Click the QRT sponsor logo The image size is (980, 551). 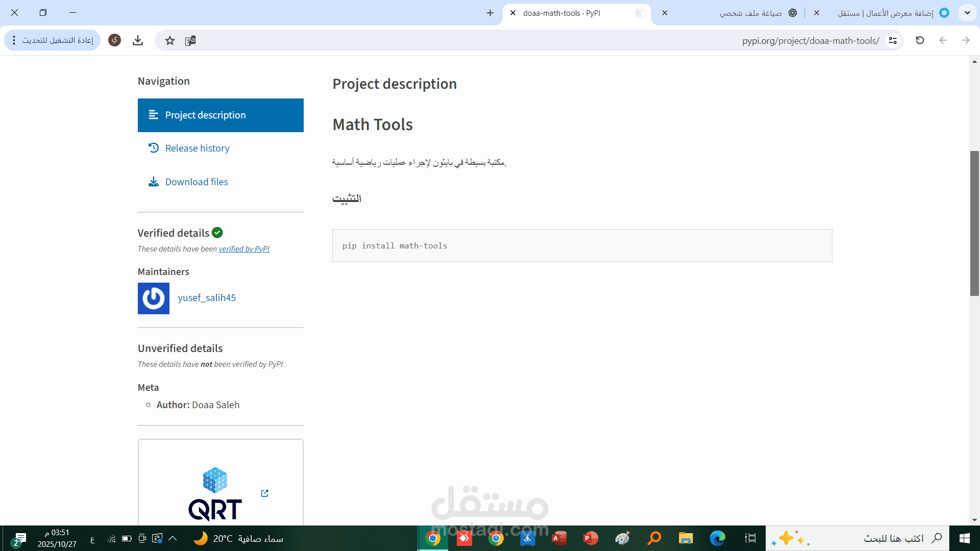(215, 493)
